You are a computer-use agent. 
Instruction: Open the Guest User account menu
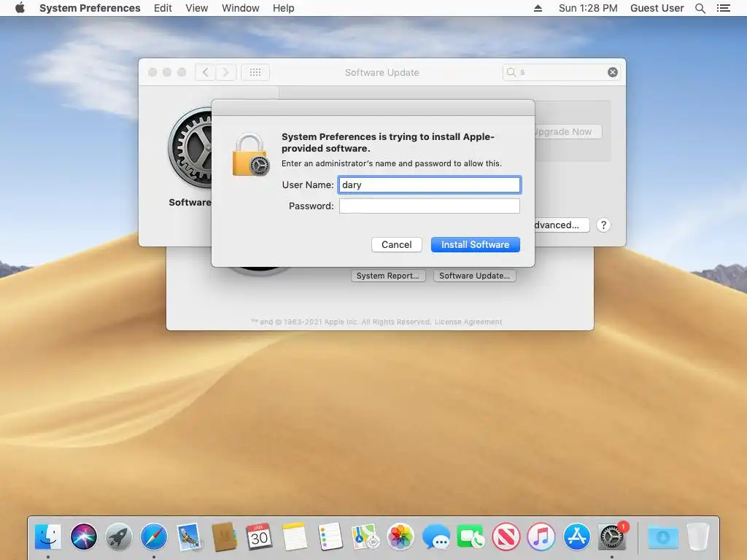[657, 8]
